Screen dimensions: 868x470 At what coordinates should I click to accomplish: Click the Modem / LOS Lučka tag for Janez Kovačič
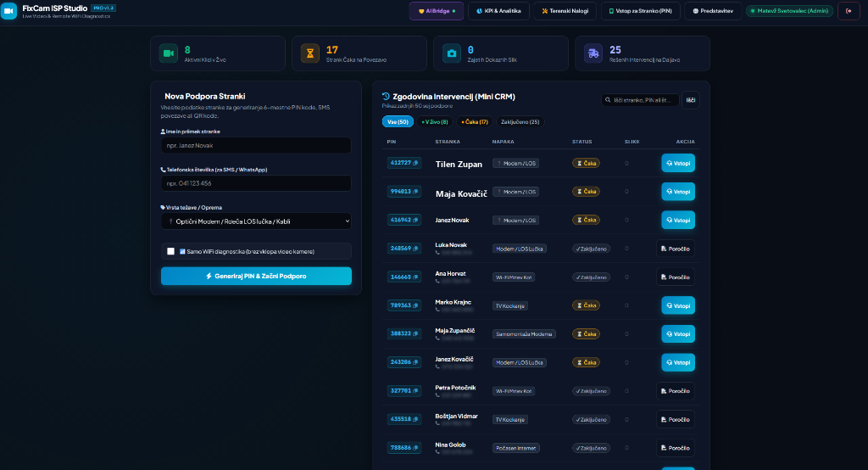click(x=520, y=362)
